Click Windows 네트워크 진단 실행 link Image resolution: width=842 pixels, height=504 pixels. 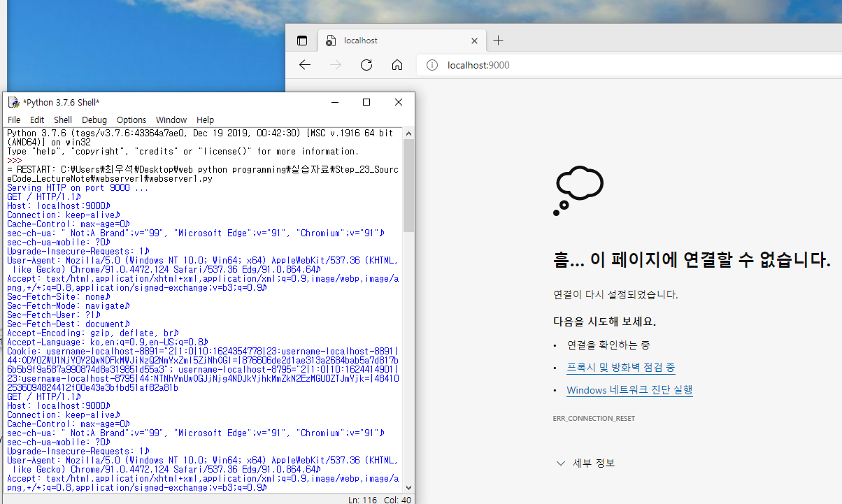(629, 390)
